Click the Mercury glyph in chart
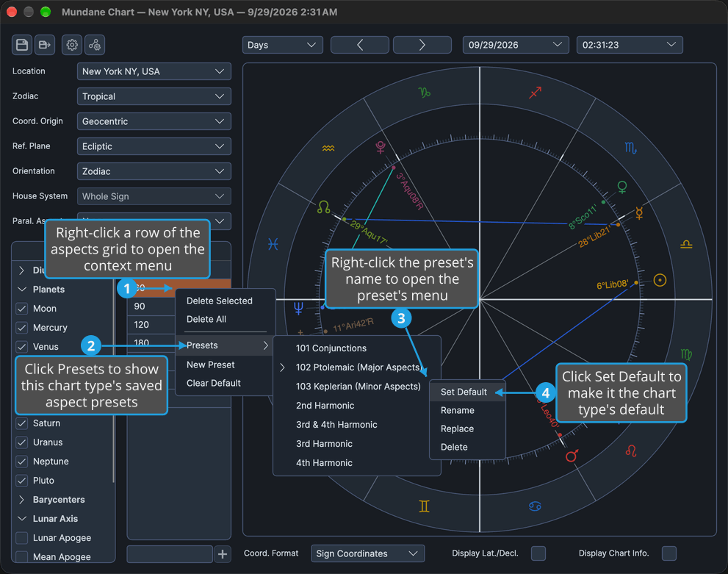728x574 pixels. [x=639, y=213]
